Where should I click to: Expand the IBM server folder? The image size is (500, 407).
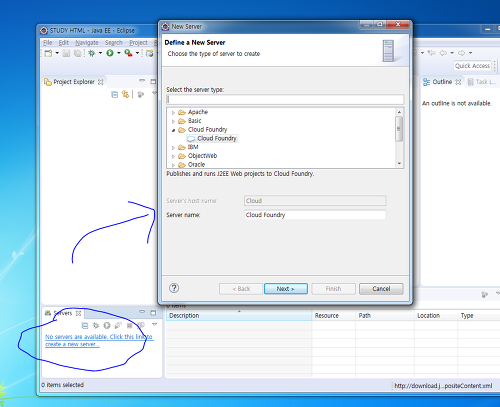tap(173, 147)
